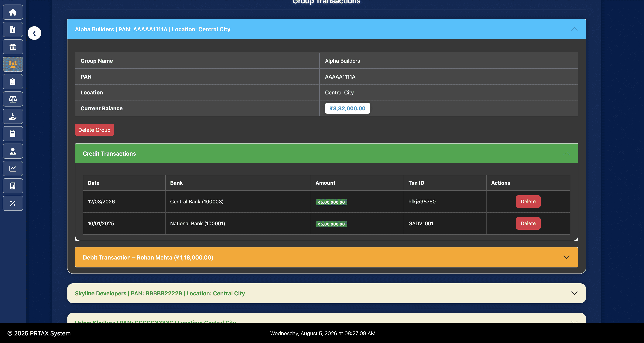The height and width of the screenshot is (343, 644).
Task: Collapse the Alpha Builders group header
Action: 327,29
